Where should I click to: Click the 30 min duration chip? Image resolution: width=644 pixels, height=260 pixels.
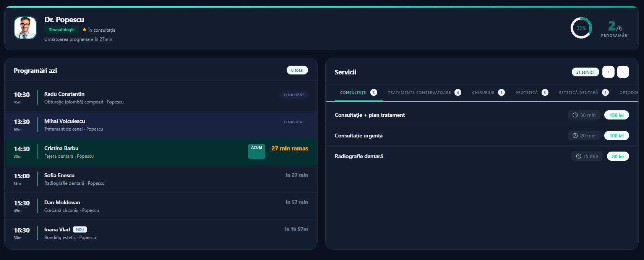point(584,115)
